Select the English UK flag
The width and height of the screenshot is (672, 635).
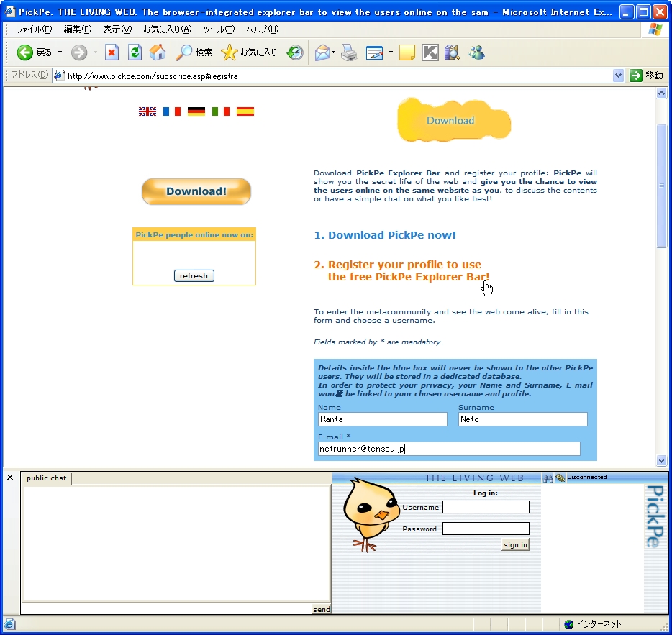point(147,111)
